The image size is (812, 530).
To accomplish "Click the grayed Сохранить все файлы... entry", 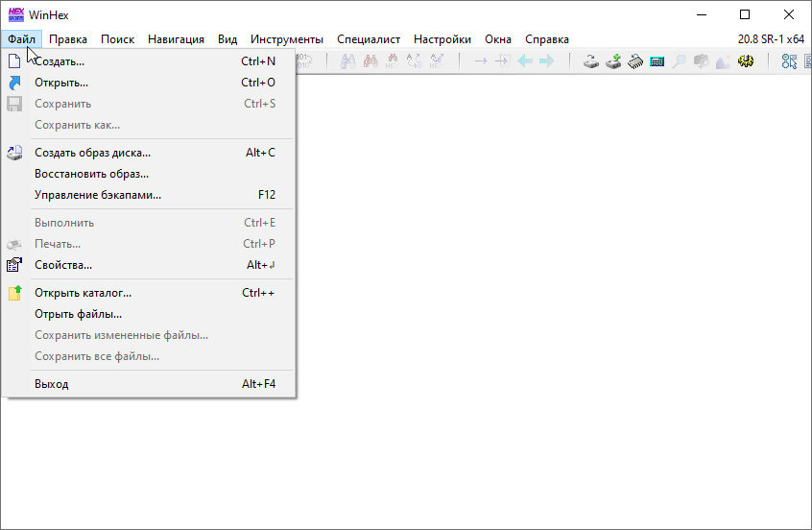I will [x=149, y=356].
